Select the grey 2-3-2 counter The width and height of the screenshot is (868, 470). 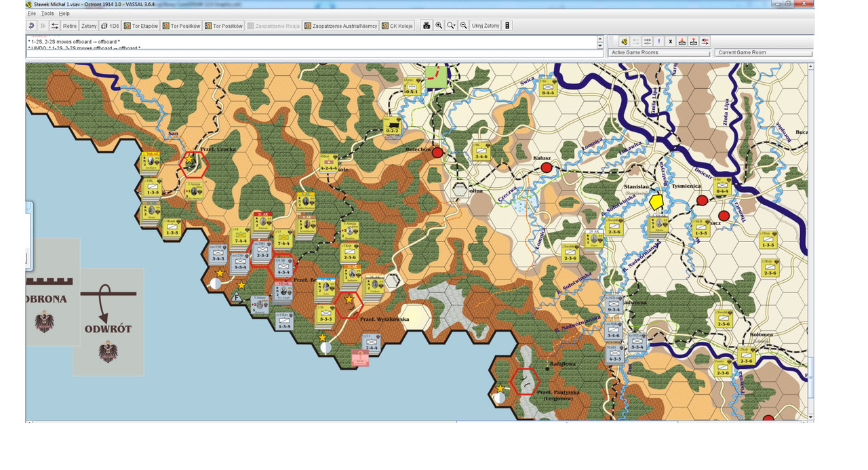pyautogui.click(x=262, y=250)
